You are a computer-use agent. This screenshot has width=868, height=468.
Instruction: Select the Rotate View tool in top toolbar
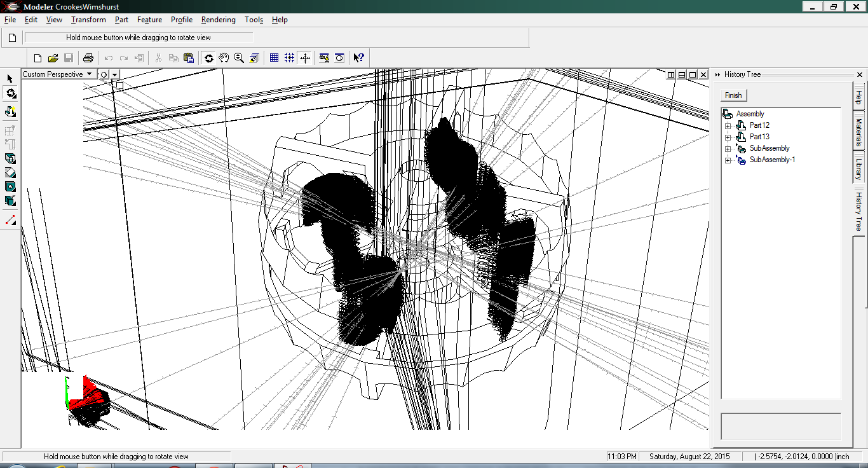coord(209,58)
